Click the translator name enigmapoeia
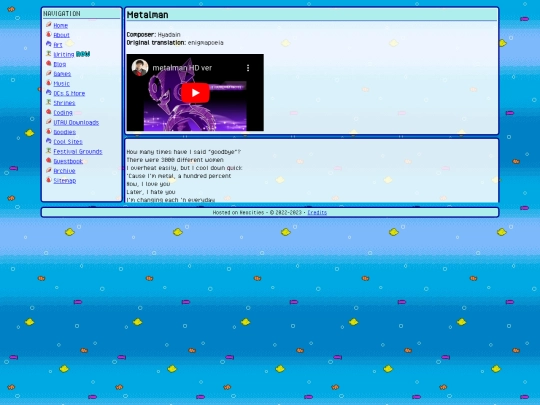This screenshot has width=540, height=405. (x=206, y=43)
